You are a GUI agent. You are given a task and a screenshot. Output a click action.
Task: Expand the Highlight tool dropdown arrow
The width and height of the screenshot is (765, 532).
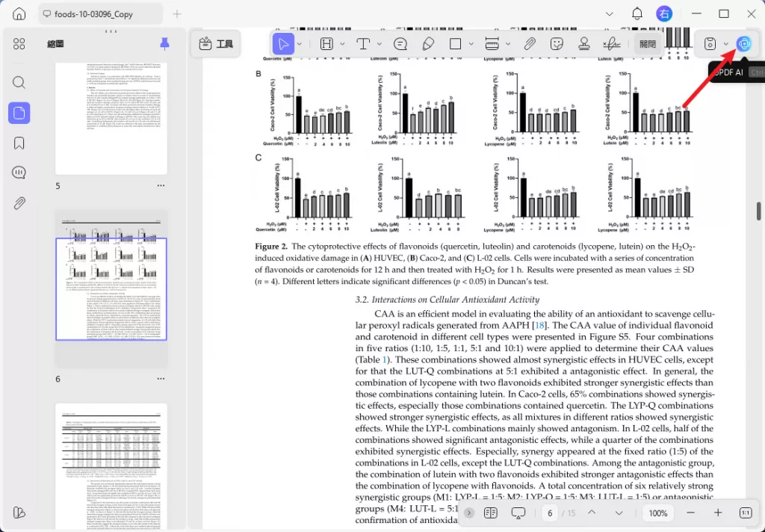click(x=342, y=44)
